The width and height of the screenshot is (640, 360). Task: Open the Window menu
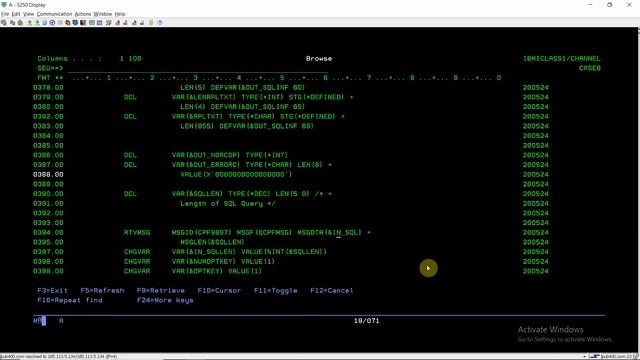(x=102, y=14)
